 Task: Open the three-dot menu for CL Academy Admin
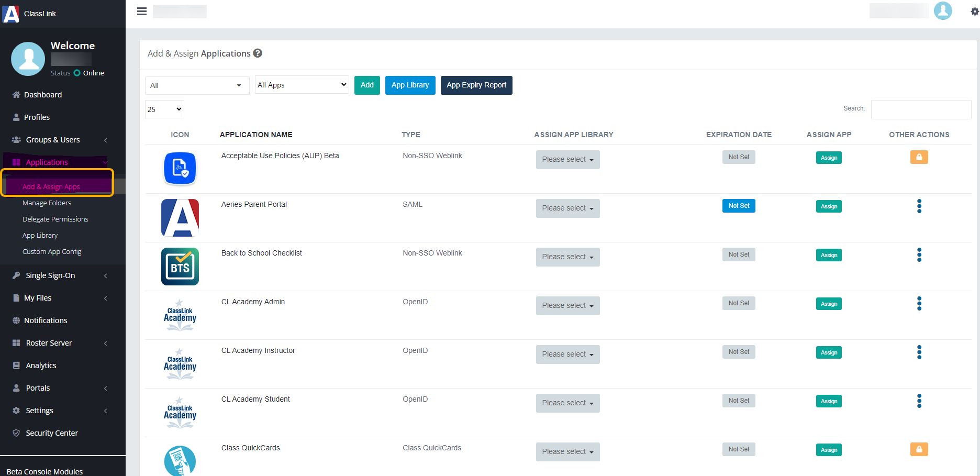[919, 304]
